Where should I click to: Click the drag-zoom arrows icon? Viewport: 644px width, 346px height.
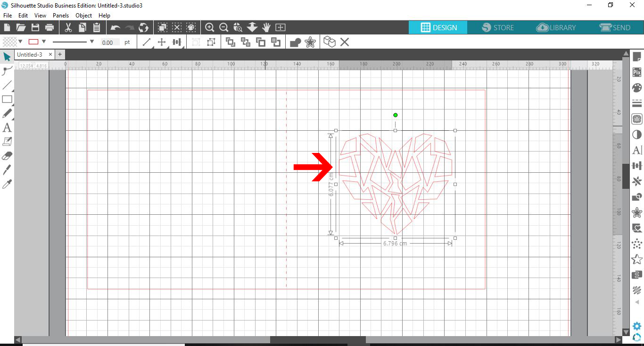[x=252, y=27]
